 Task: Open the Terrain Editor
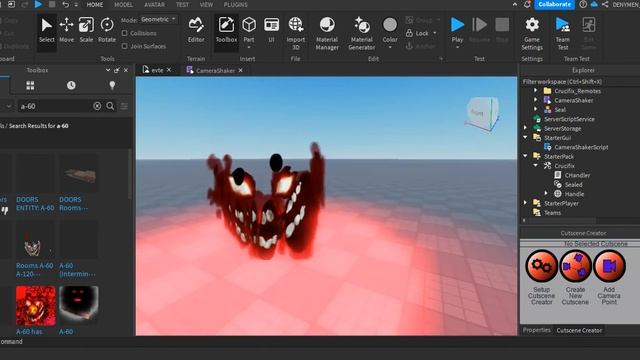click(196, 30)
